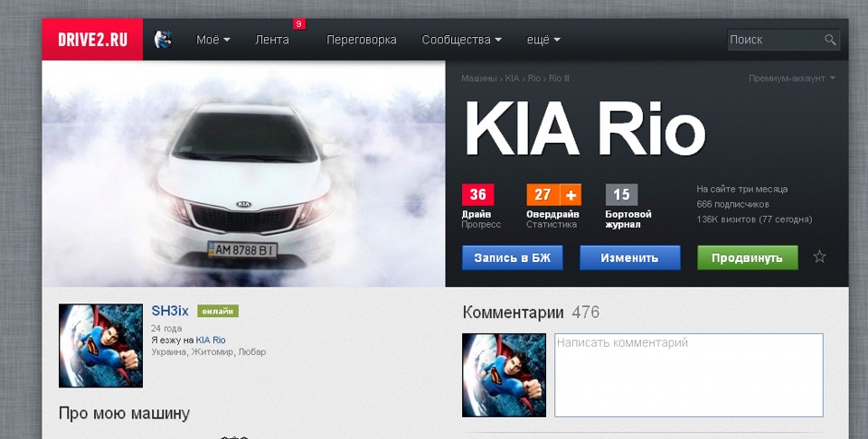Click the Прогресс label under Драйв
Image resolution: width=868 pixels, height=439 pixels.
481,225
